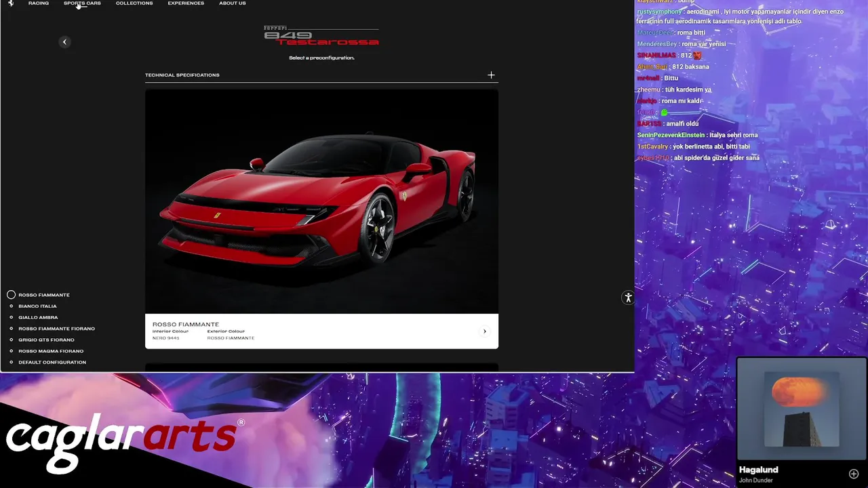868x488 pixels.
Task: Click the red emote after 812 in chat
Action: click(698, 56)
